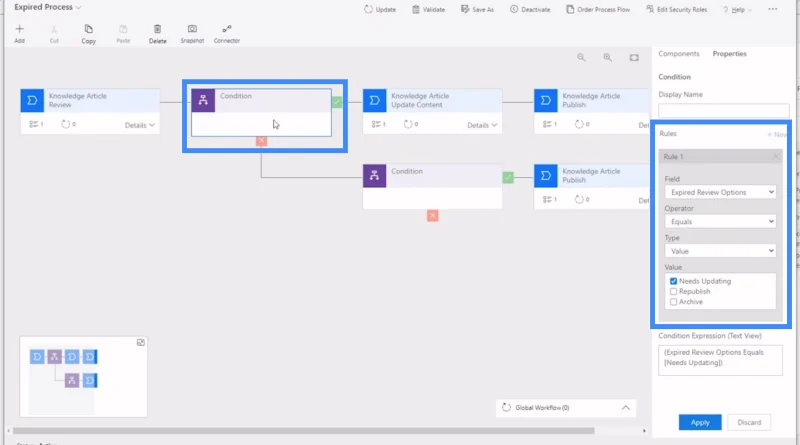
Task: Click the horizontal canvas scrollbar
Action: pyautogui.click(x=304, y=431)
